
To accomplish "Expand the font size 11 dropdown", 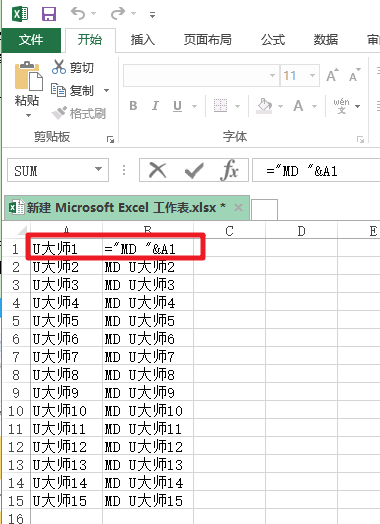I will 312,76.
